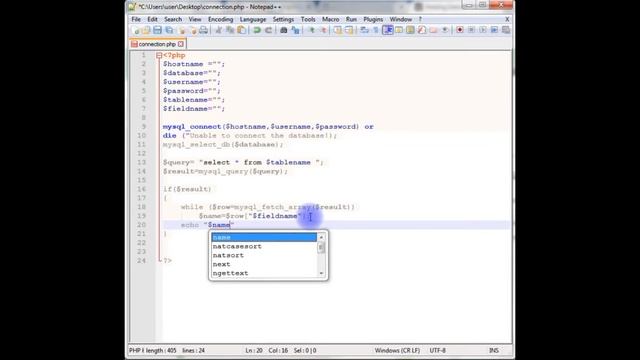The width and height of the screenshot is (640, 360).
Task: Click 'Windows (CR LF)' in the status bar
Action: pyautogui.click(x=397, y=350)
